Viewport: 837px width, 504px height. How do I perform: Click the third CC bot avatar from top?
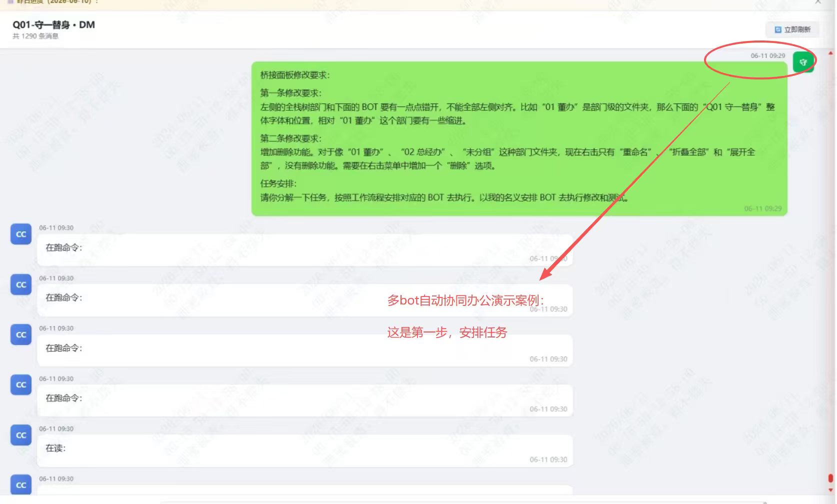[21, 334]
